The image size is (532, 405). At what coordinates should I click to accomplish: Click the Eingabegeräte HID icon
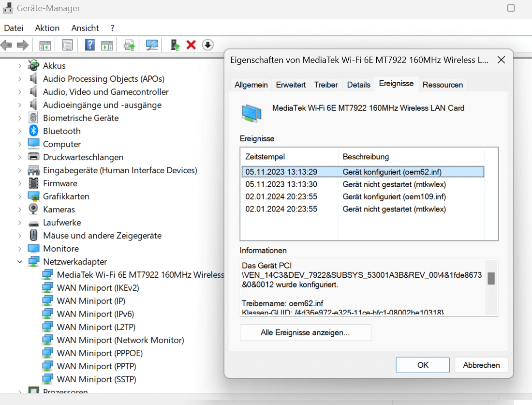(x=33, y=170)
